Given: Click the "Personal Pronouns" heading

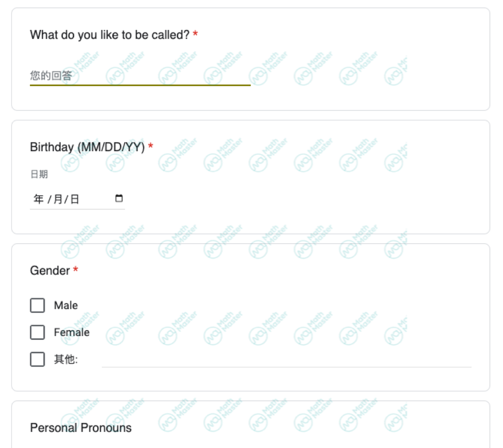Looking at the screenshot, I should pos(81,428).
